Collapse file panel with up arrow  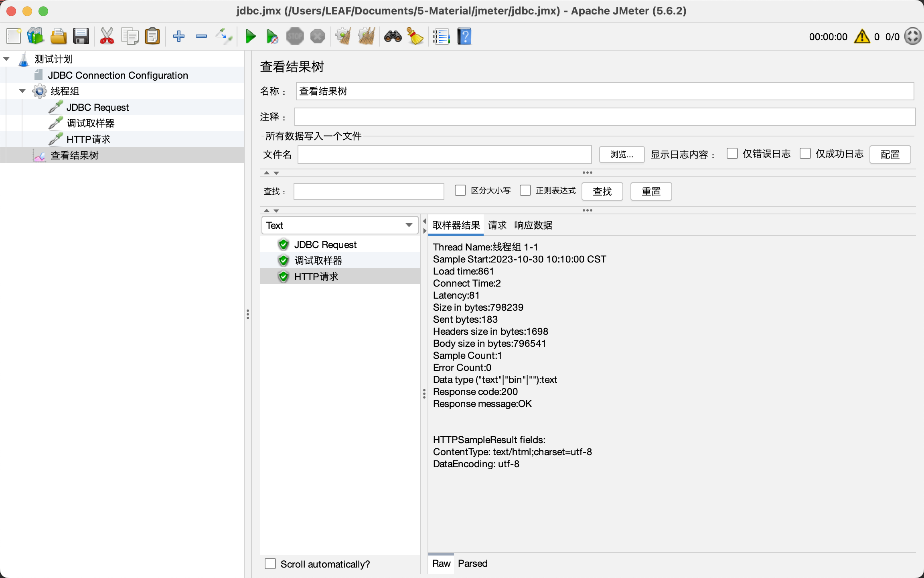point(267,173)
